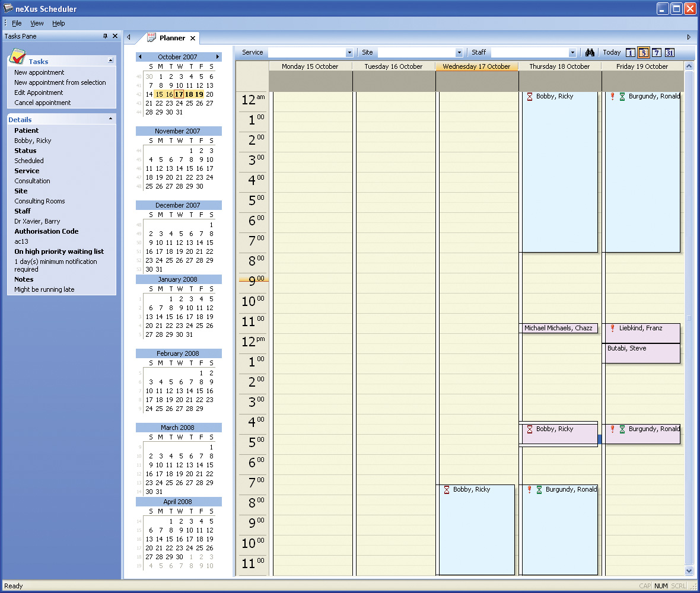
Task: Click red priority icon on Friday 4pm Burgundy, Ronald
Action: tap(612, 429)
